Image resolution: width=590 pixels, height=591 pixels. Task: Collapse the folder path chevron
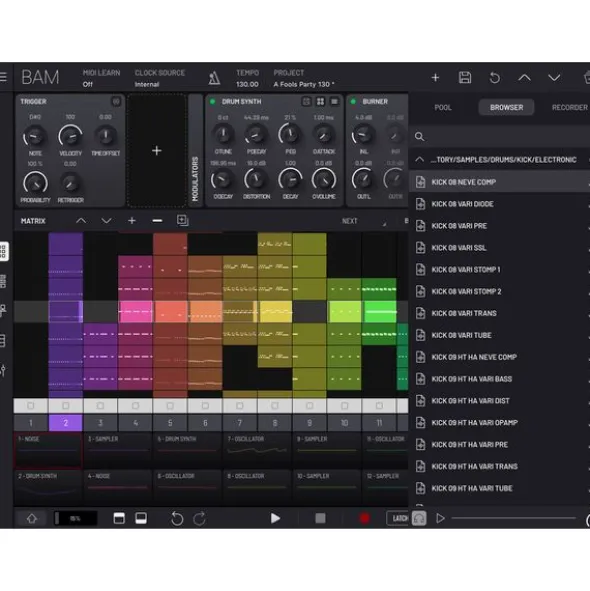419,159
